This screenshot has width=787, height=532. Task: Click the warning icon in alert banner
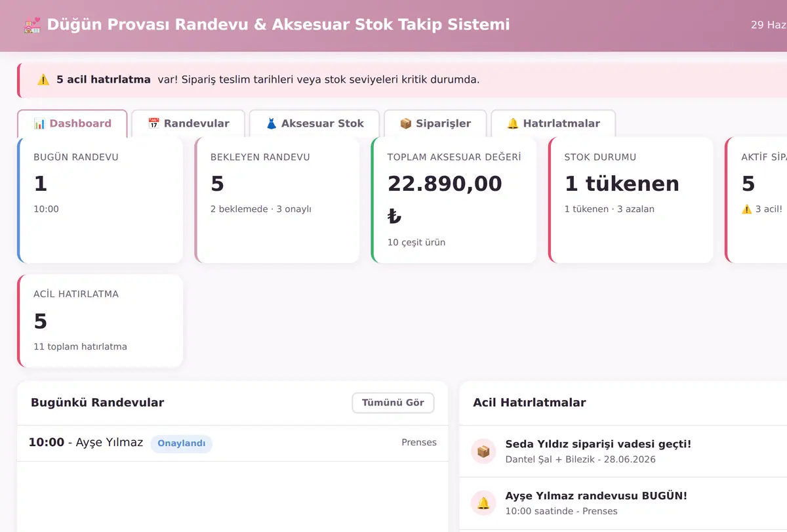43,80
